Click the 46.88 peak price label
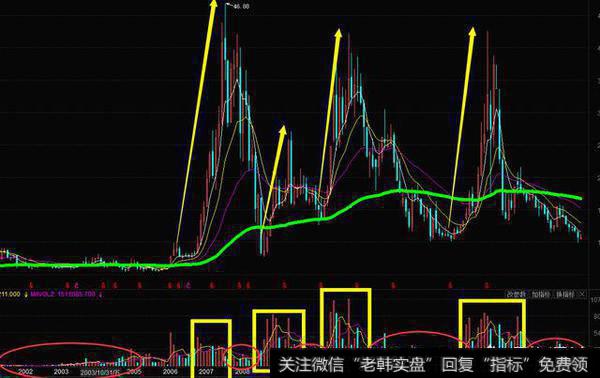Viewport: 600px width, 378px height. point(241,6)
